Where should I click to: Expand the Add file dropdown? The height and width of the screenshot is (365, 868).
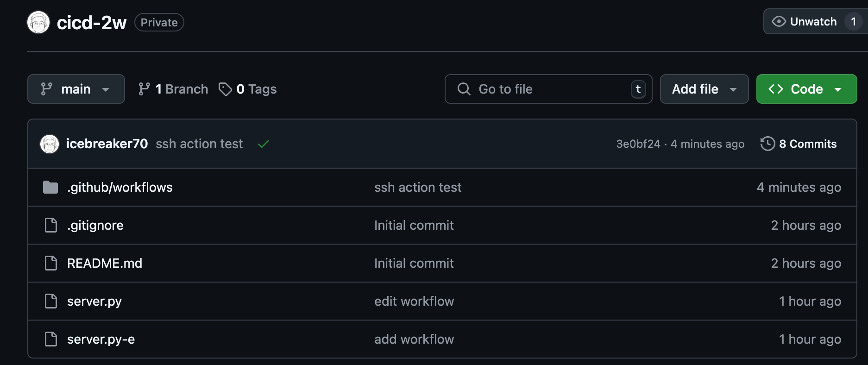point(704,89)
